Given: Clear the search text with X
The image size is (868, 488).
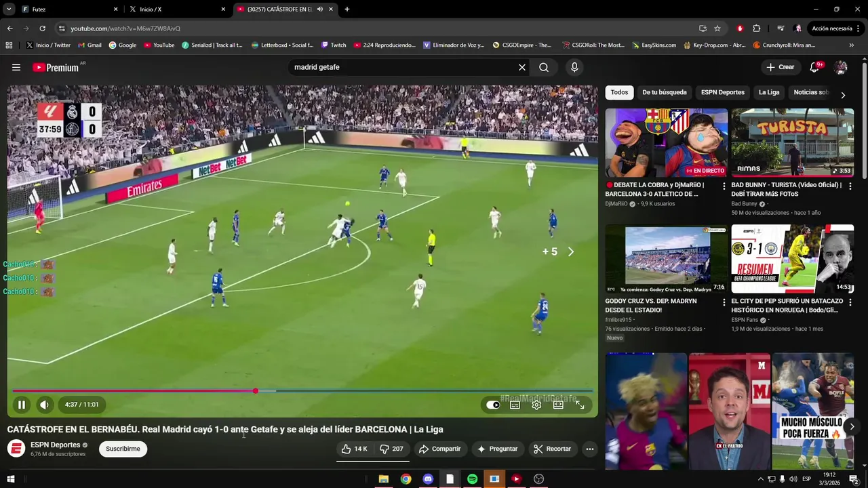Looking at the screenshot, I should point(521,67).
